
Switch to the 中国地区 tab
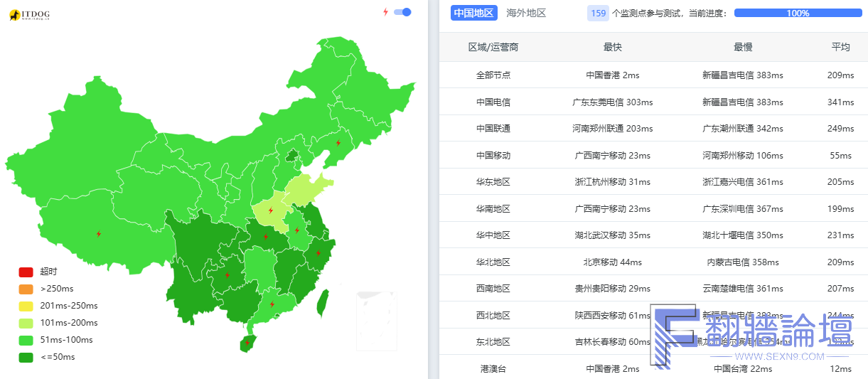[x=473, y=13]
